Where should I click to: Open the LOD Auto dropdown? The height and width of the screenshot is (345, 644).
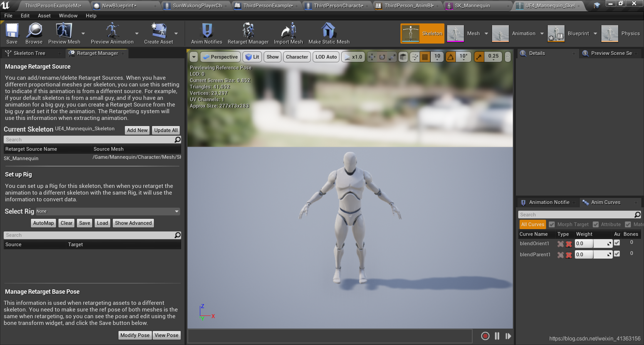(326, 57)
